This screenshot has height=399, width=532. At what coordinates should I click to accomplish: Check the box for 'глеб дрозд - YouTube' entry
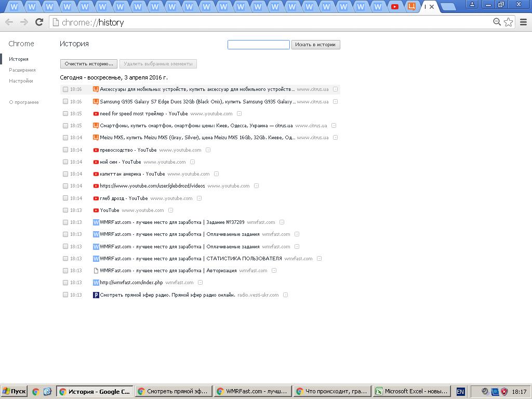point(65,198)
